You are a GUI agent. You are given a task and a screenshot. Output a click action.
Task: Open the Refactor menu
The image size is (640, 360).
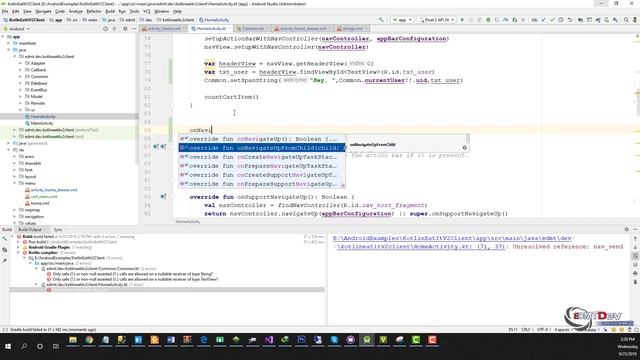pos(93,11)
